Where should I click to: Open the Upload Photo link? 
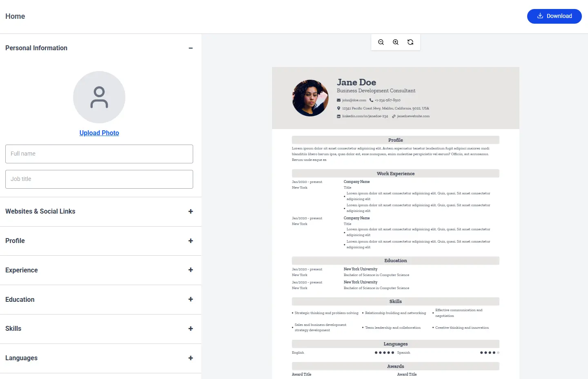point(99,133)
